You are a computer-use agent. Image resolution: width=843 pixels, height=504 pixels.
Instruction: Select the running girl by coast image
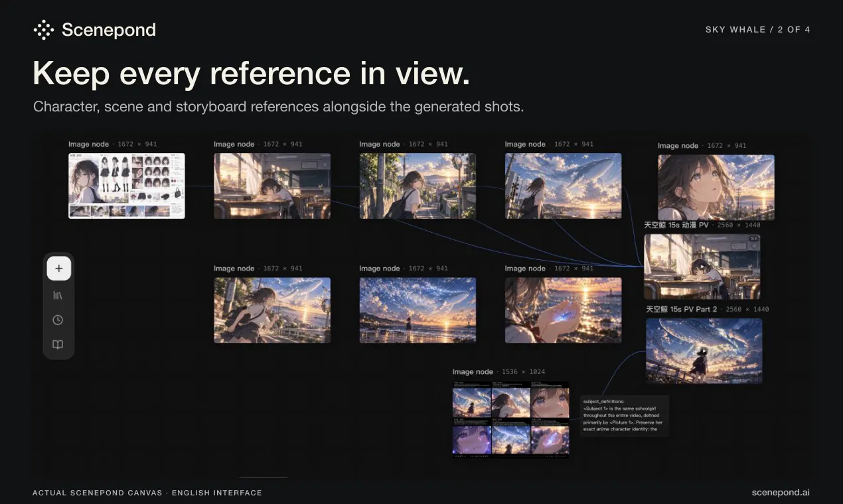pyautogui.click(x=272, y=310)
